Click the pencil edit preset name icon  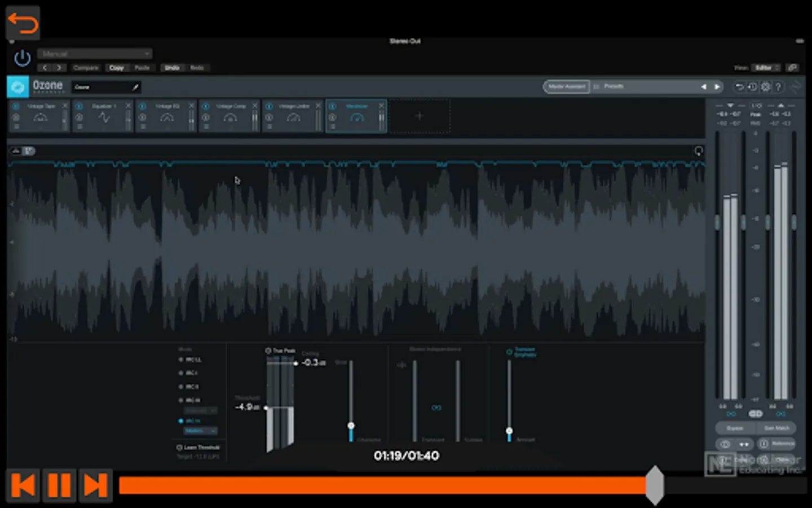[x=135, y=87]
